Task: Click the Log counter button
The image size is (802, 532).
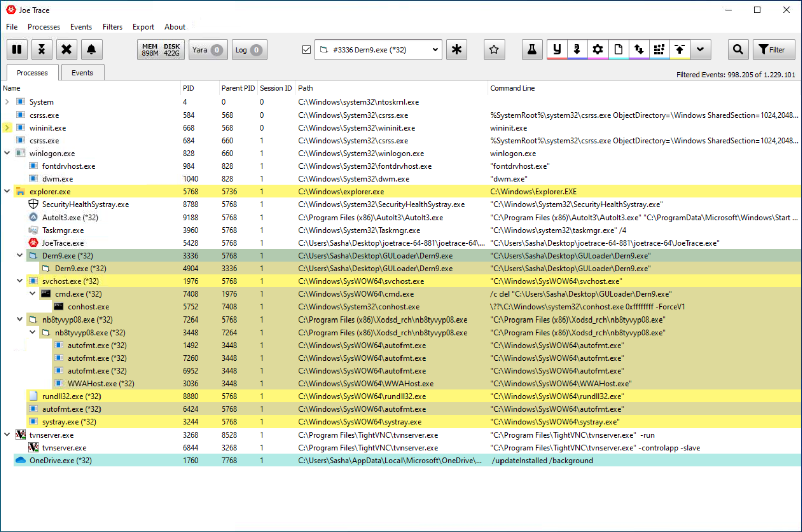Action: [249, 49]
